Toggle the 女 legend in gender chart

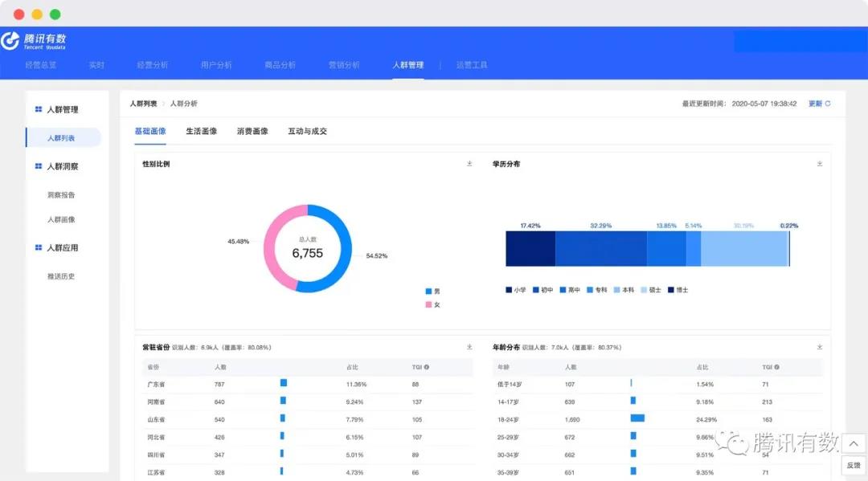point(432,304)
